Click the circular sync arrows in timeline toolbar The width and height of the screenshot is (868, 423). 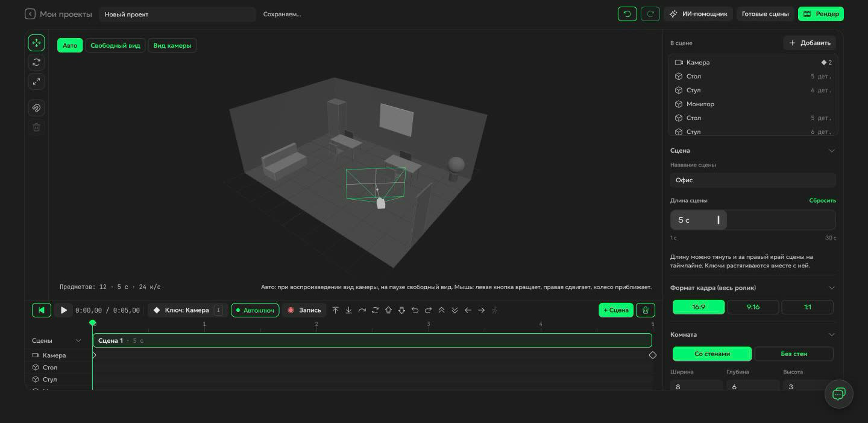click(375, 310)
